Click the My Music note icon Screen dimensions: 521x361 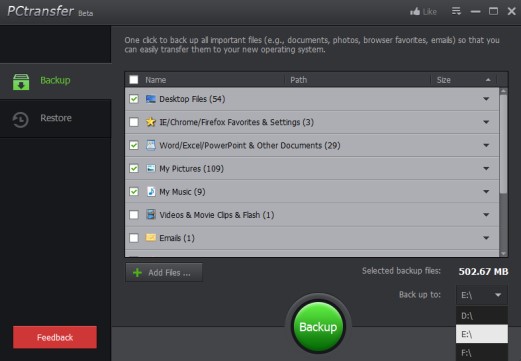pyautogui.click(x=151, y=192)
